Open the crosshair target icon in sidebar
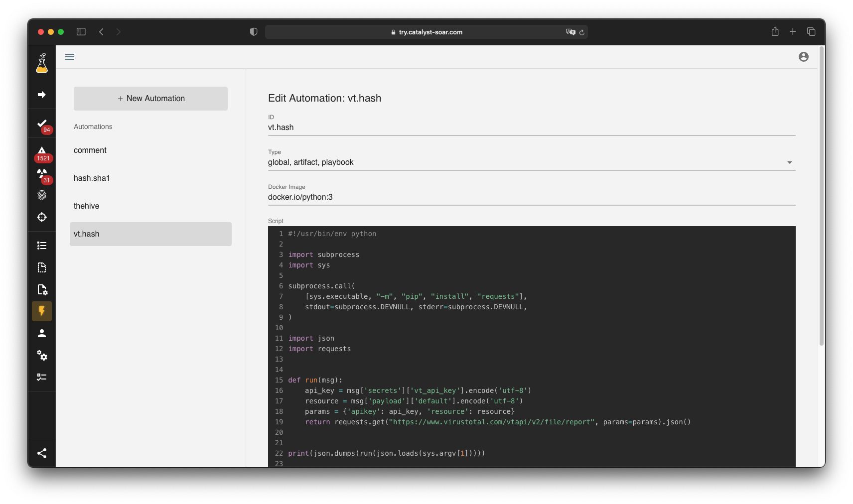Screen dimensions: 853x504 pos(42,217)
